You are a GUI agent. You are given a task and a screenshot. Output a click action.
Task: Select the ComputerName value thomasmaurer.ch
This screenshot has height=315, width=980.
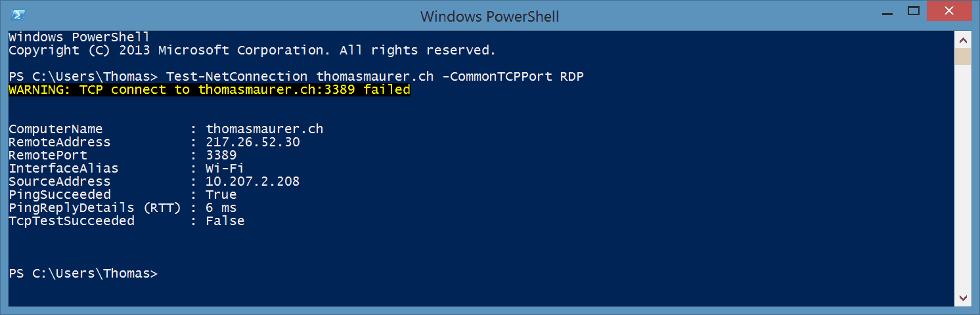(x=265, y=129)
